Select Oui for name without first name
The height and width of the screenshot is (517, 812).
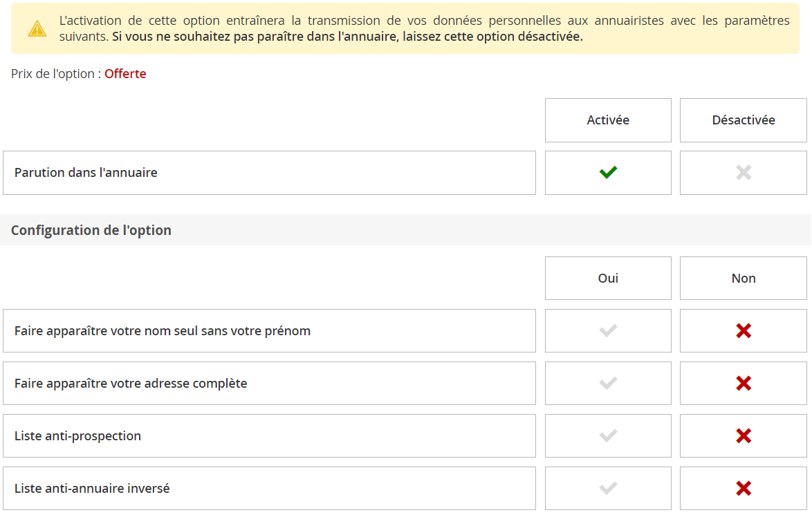pyautogui.click(x=608, y=331)
